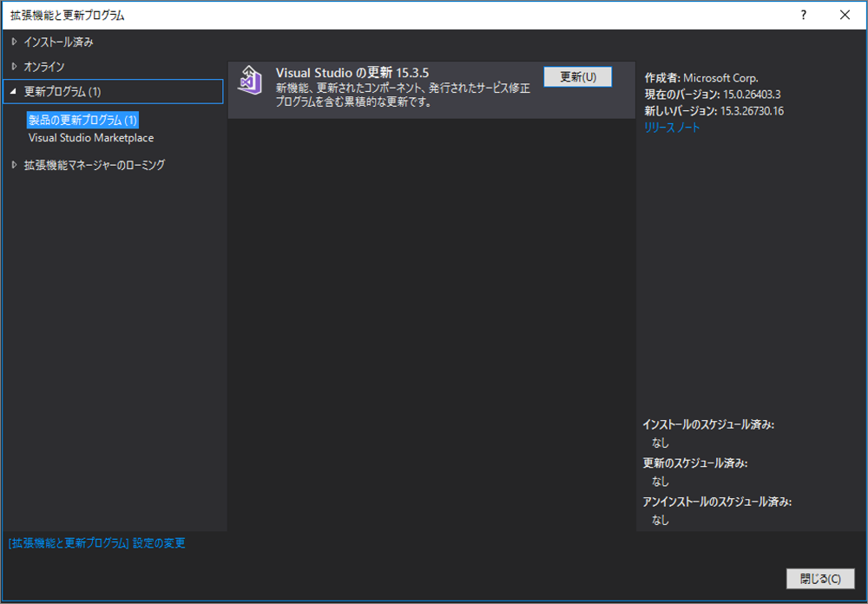Expand the オンライン tree arrow
The height and width of the screenshot is (604, 868).
15,67
